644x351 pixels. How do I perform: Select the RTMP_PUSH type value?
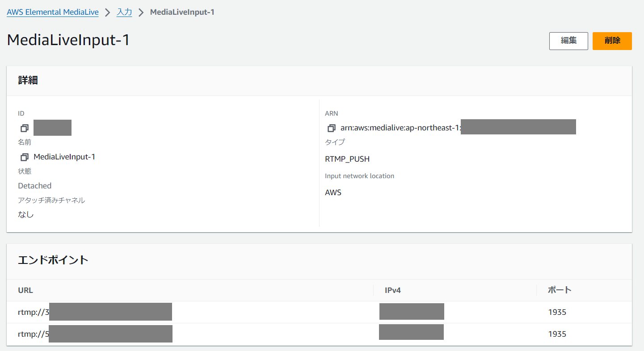point(347,159)
